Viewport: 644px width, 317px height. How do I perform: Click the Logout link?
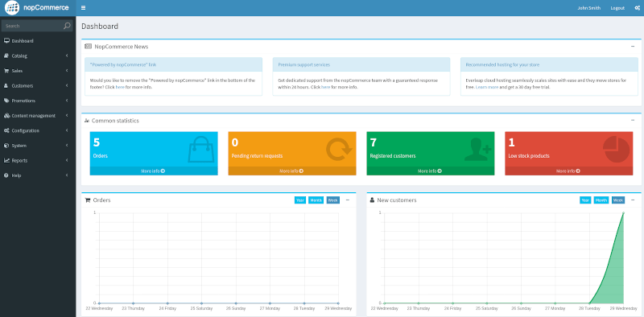pyautogui.click(x=617, y=8)
